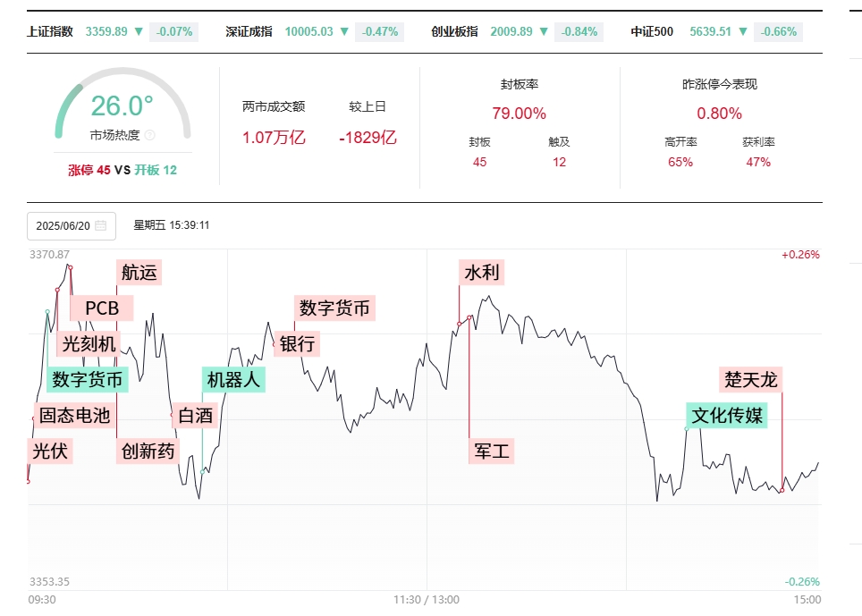862x616 pixels.
Task: Click the down arrow beside 创业板指 2009.89
Action: pos(544,31)
